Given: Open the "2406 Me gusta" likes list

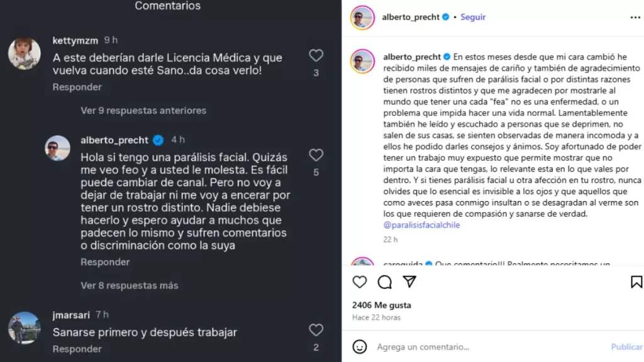Looking at the screenshot, I should pos(381,305).
